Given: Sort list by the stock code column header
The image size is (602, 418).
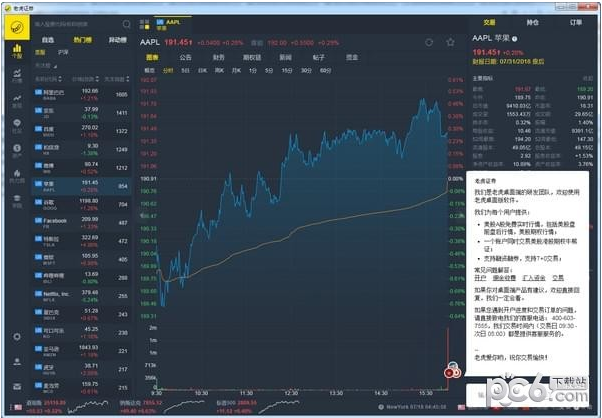Looking at the screenshot, I should coord(48,79).
